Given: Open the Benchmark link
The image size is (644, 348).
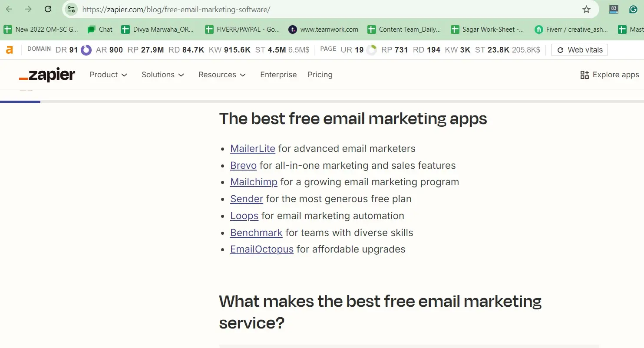Looking at the screenshot, I should (256, 233).
